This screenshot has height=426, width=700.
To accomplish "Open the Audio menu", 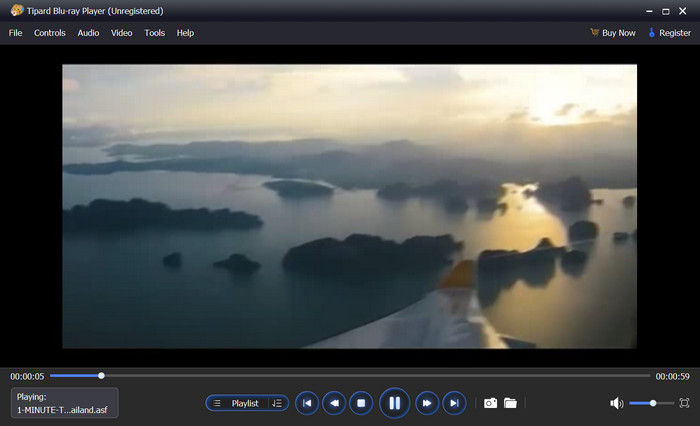I will pos(88,33).
